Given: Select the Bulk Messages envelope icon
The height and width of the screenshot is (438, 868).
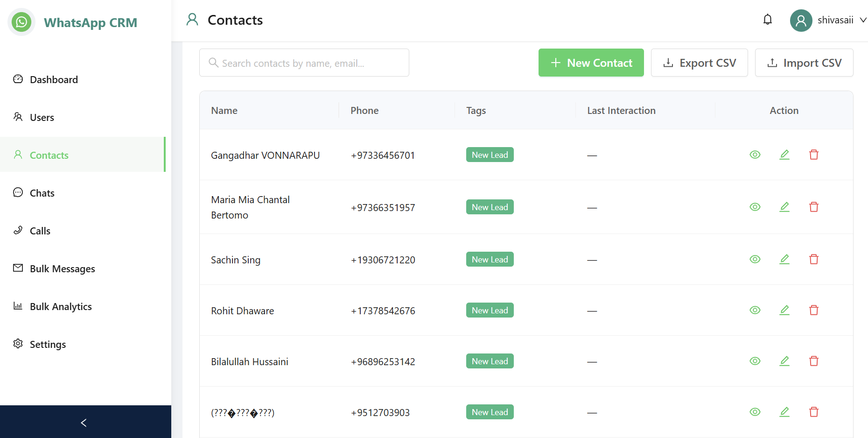Looking at the screenshot, I should pos(18,268).
